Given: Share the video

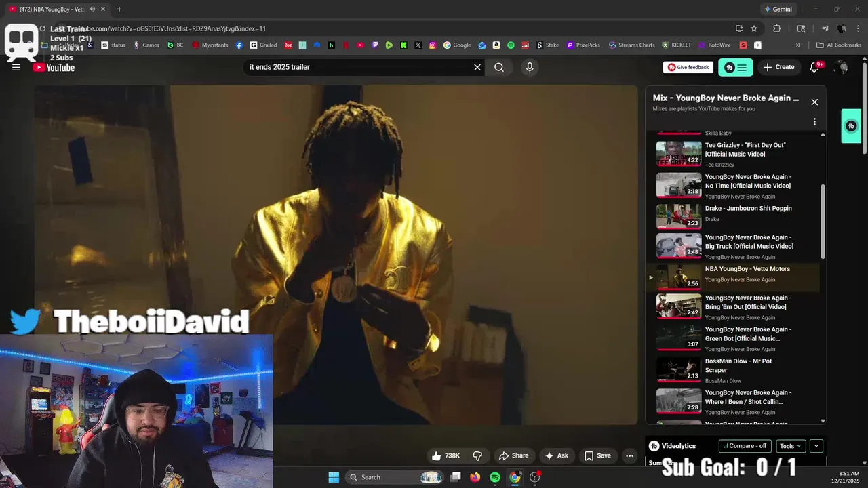Looking at the screenshot, I should (x=514, y=455).
